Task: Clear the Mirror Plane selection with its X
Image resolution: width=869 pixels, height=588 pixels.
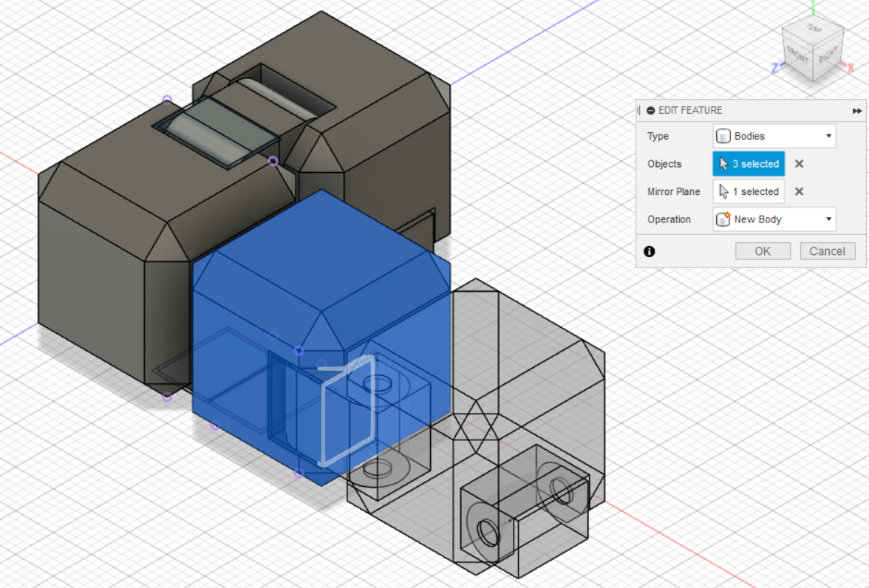Action: pos(799,191)
